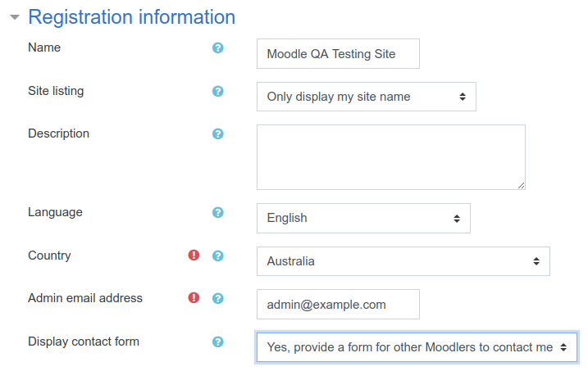Collapse the Registration information section arrow

pyautogui.click(x=15, y=17)
